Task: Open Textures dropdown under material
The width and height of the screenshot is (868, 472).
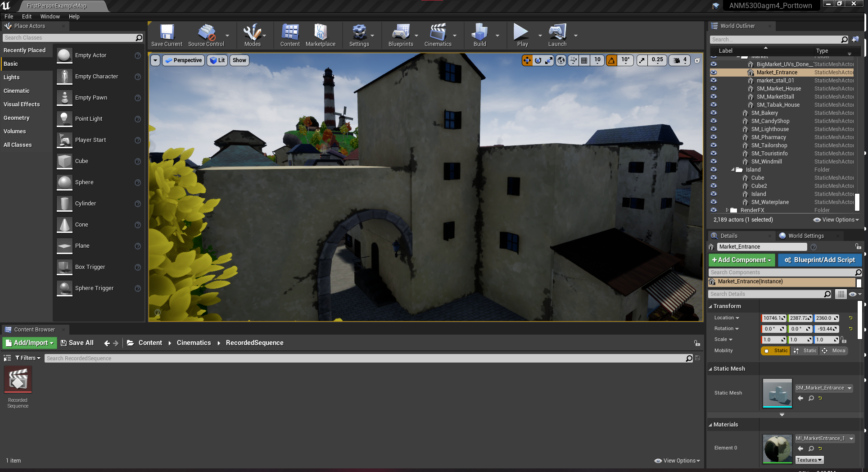Action: click(809, 460)
